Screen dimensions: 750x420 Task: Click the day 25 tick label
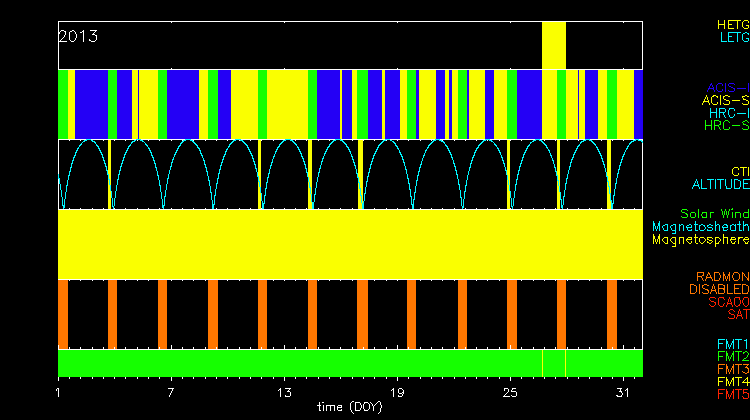point(510,391)
